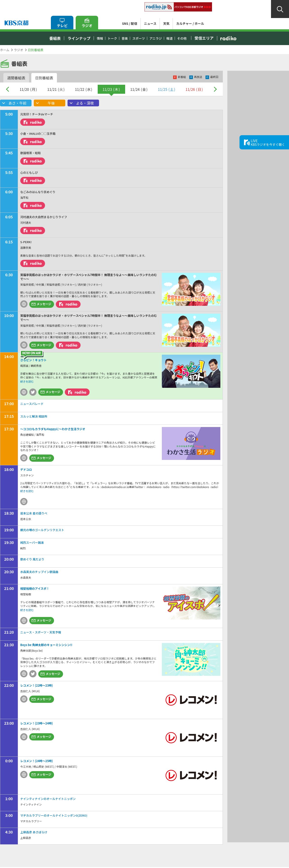Open カルチャー / ホール menu item
Screen dimensions: 289x868
coord(190,24)
